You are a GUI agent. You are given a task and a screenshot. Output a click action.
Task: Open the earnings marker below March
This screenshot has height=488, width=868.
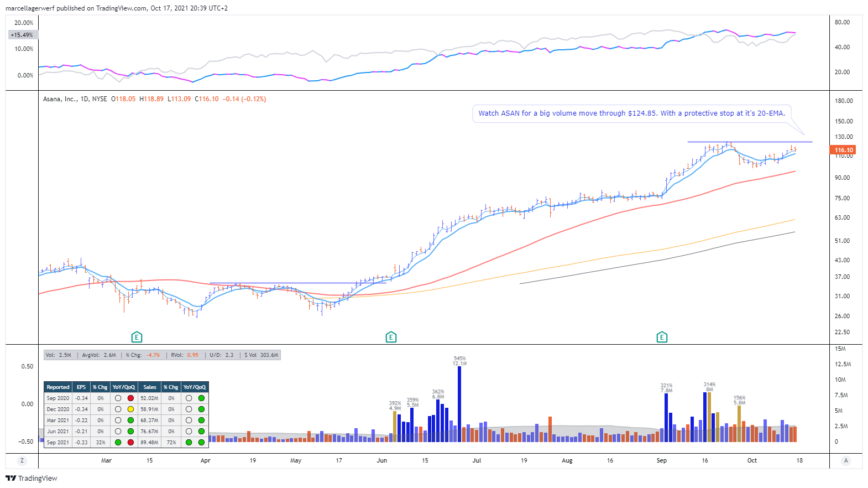(137, 337)
